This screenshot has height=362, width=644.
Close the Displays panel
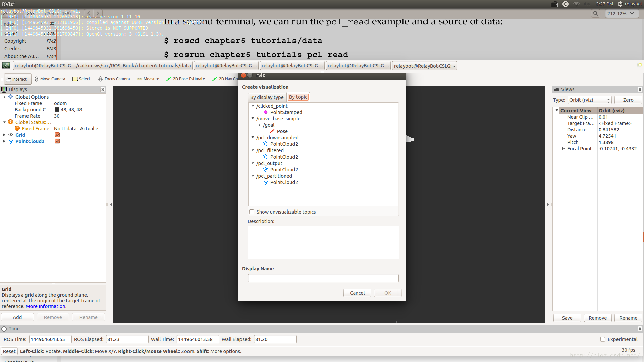click(x=103, y=89)
